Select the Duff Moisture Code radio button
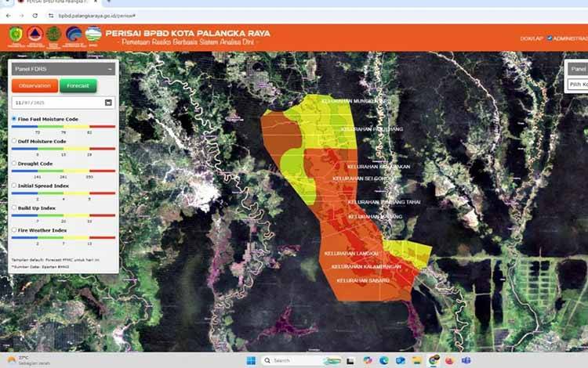588x368 pixels. pos(14,141)
